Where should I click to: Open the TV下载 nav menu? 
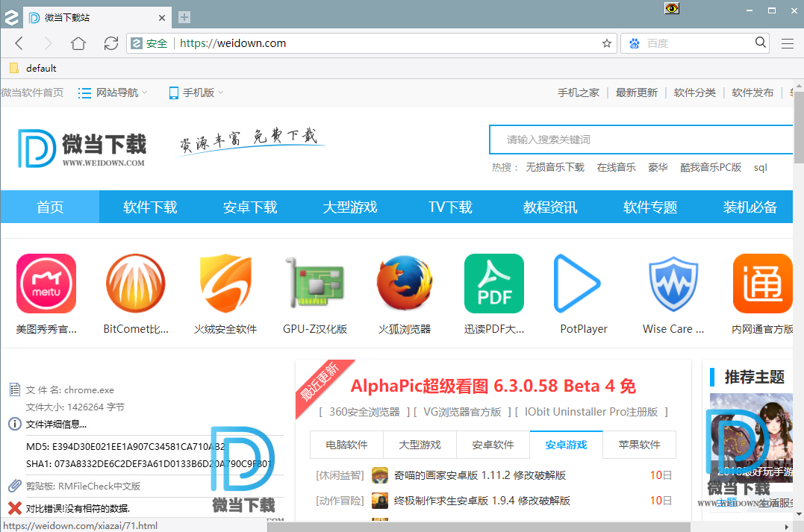450,207
